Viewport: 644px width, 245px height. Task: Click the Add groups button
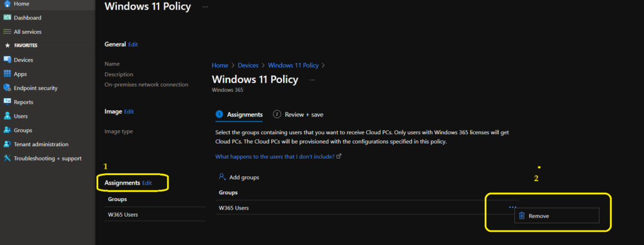tap(239, 177)
